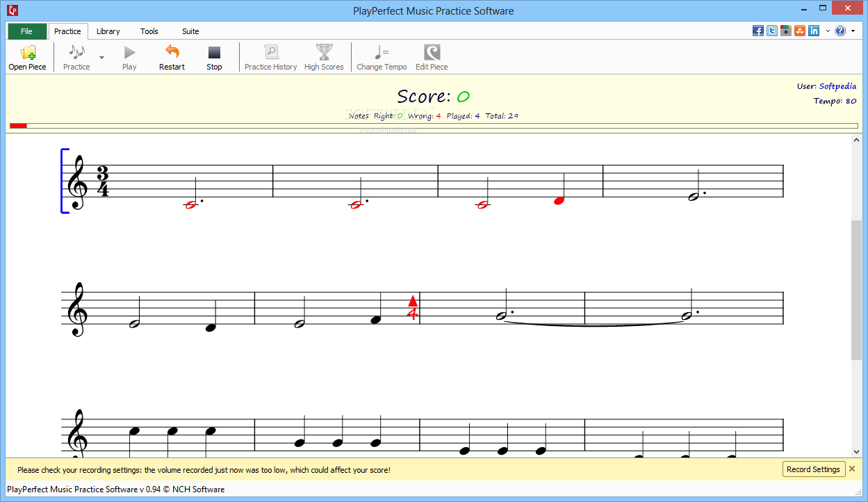Click the Play button
This screenshot has width=868, height=502.
(x=129, y=57)
